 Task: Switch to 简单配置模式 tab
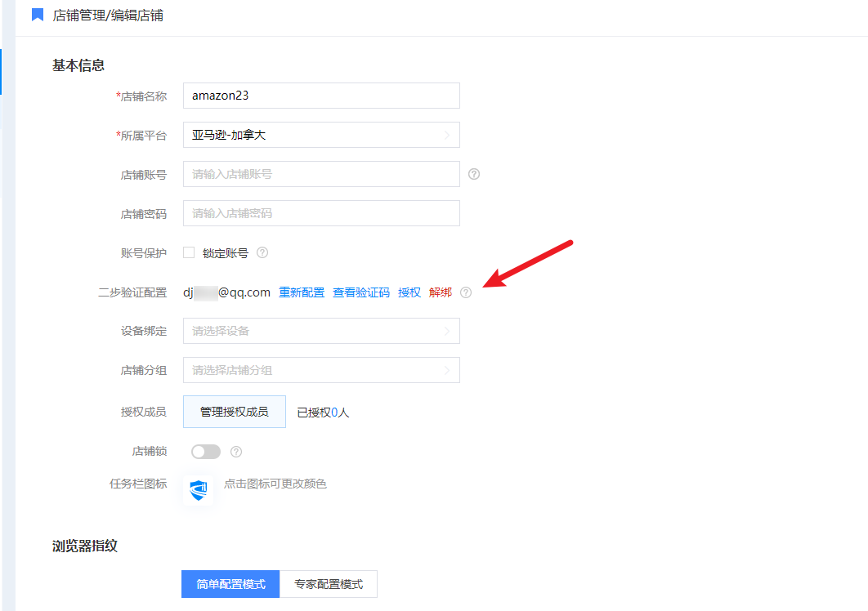pyautogui.click(x=230, y=585)
